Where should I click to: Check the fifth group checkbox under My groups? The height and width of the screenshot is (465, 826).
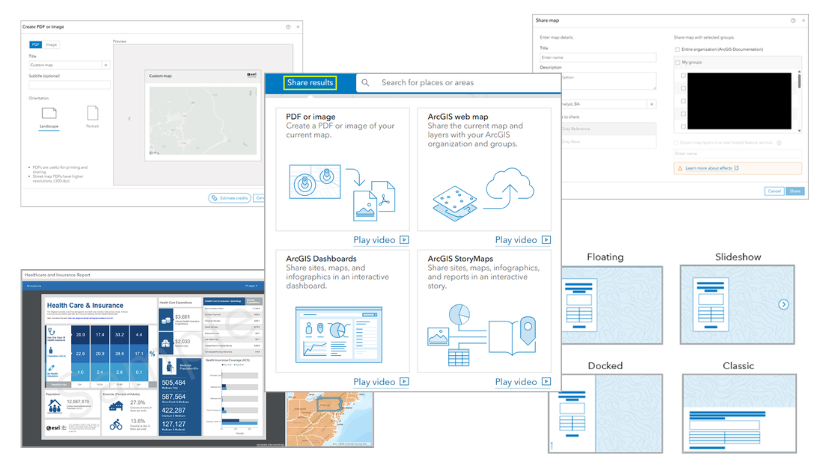(x=683, y=126)
